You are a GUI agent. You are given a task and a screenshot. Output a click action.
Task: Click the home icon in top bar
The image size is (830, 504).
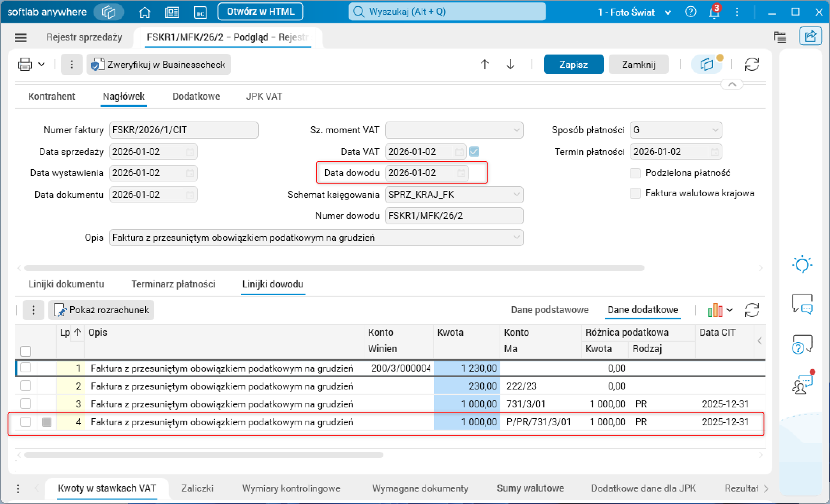[145, 12]
